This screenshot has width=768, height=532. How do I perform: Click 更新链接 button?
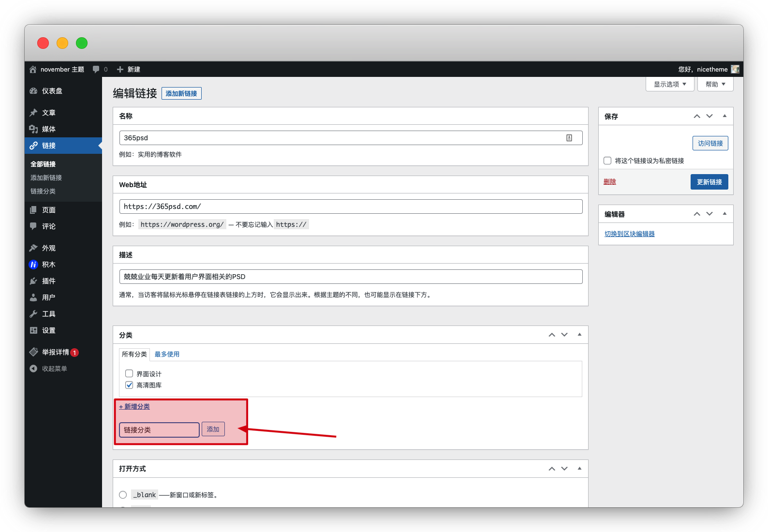pos(709,182)
